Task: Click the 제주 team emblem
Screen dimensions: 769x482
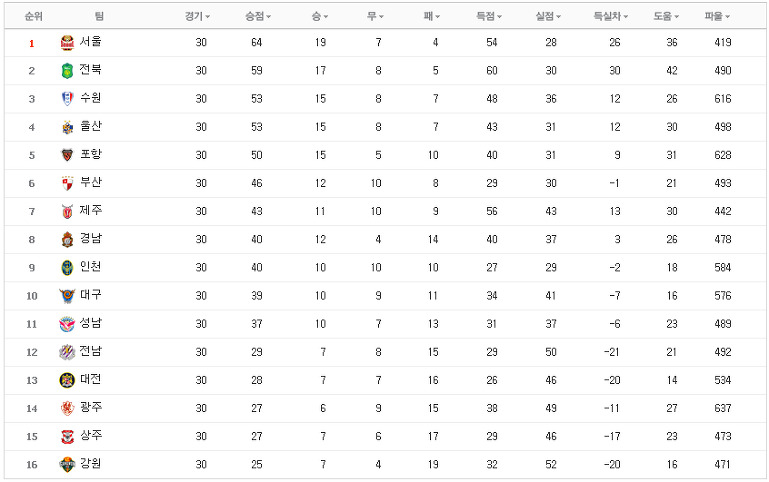Action: click(x=67, y=211)
